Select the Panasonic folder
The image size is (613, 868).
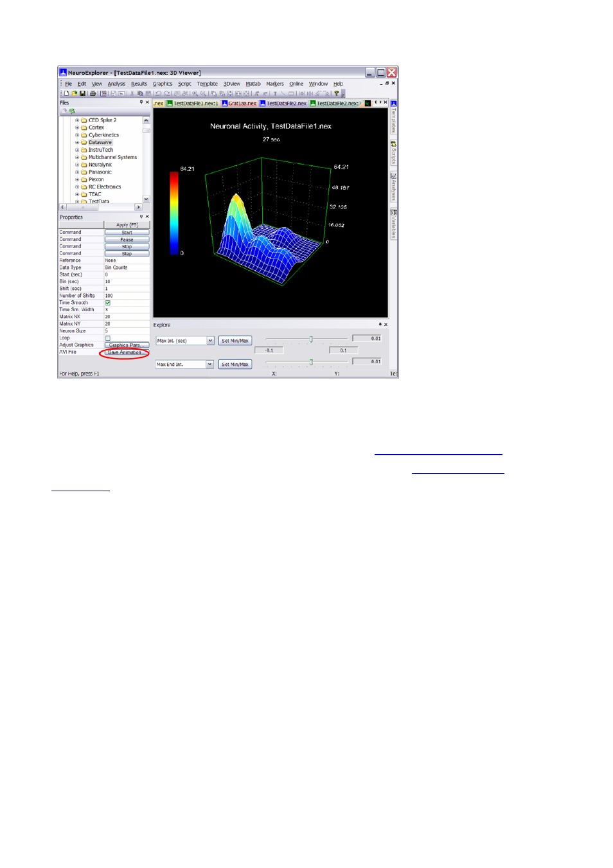[x=100, y=172]
